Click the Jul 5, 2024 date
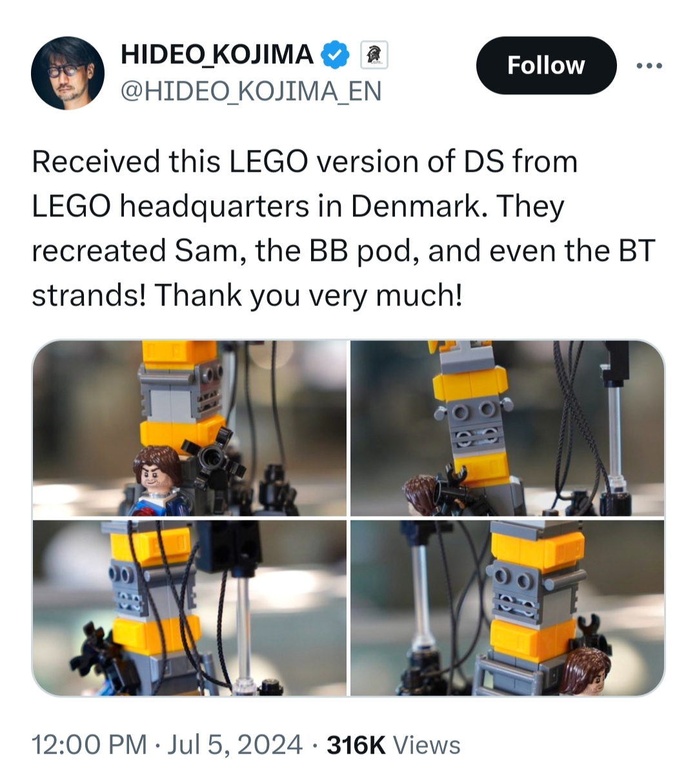This screenshot has height=784, width=697. (x=235, y=745)
